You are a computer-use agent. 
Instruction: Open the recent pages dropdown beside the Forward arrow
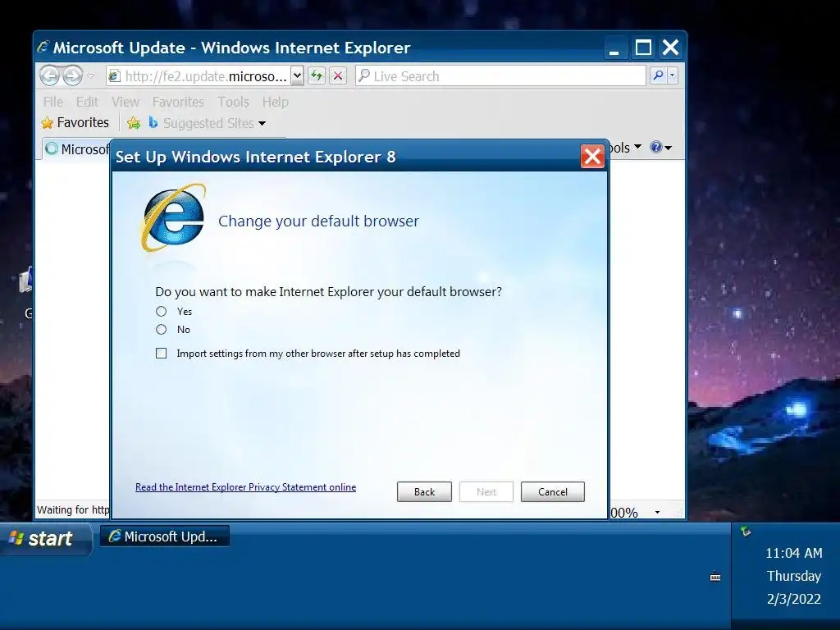pyautogui.click(x=90, y=76)
